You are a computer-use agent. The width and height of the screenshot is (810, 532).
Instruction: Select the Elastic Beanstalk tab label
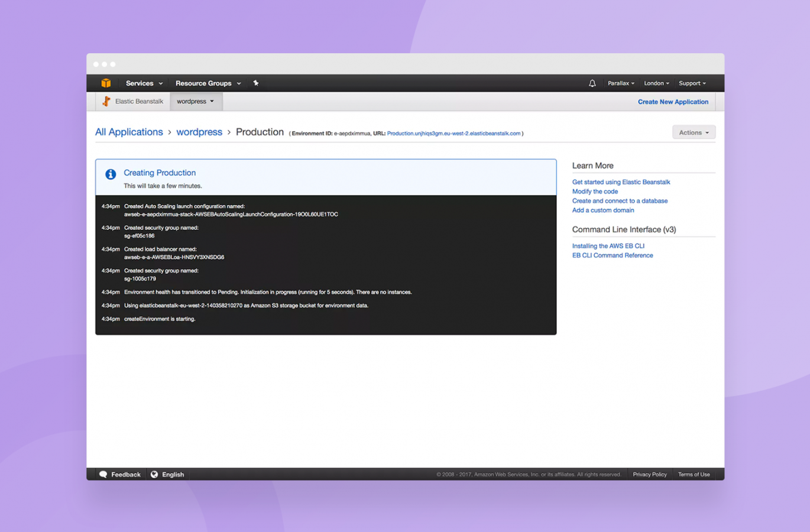pyautogui.click(x=139, y=101)
